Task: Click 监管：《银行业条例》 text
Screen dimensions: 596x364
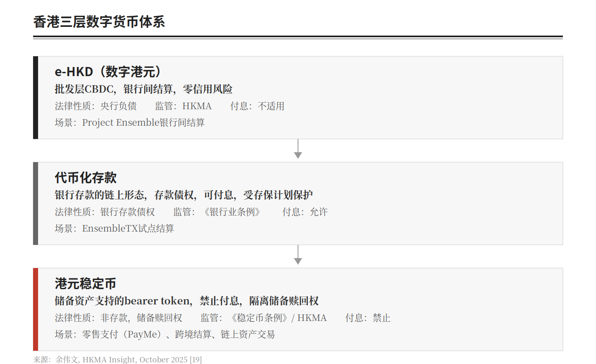Action: (x=218, y=212)
